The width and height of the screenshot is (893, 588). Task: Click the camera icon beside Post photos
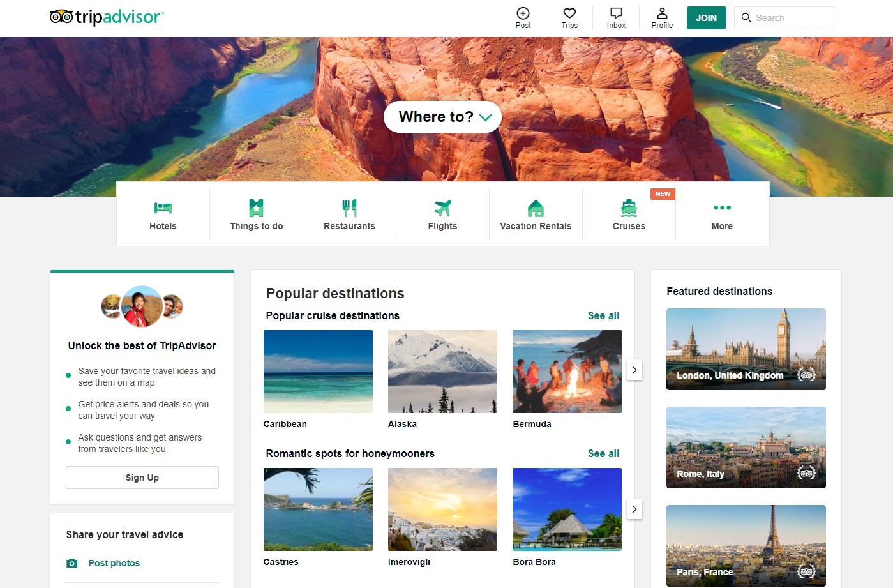pos(72,563)
